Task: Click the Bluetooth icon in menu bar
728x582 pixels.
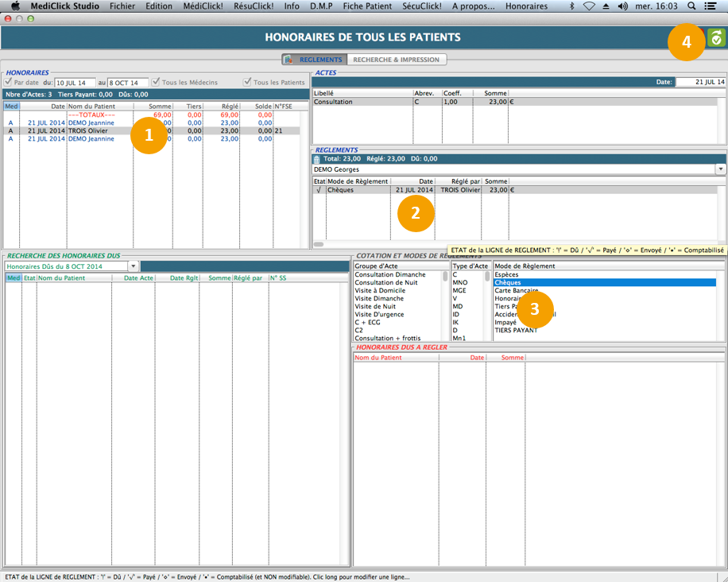Action: click(x=571, y=6)
